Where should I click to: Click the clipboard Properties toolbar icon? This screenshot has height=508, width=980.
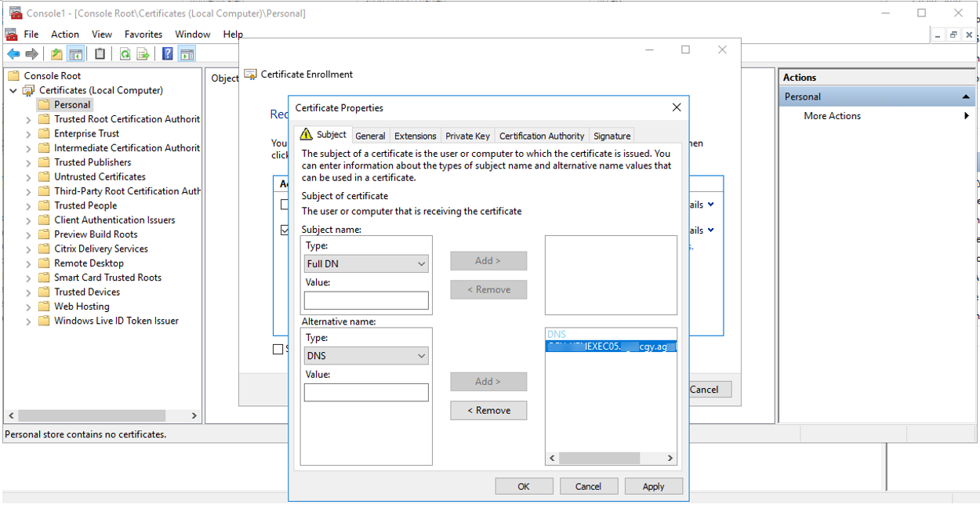click(100, 54)
